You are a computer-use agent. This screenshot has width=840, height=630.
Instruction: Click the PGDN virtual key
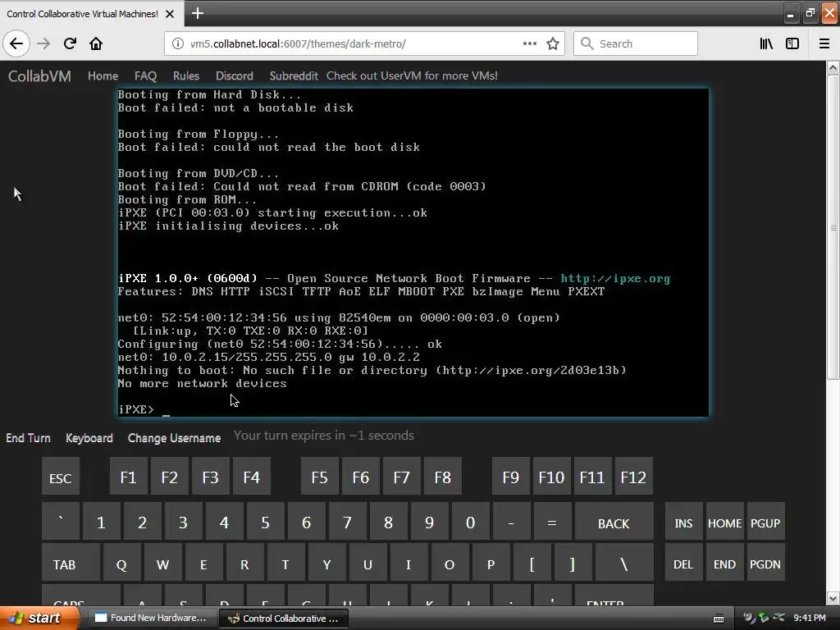[765, 563]
